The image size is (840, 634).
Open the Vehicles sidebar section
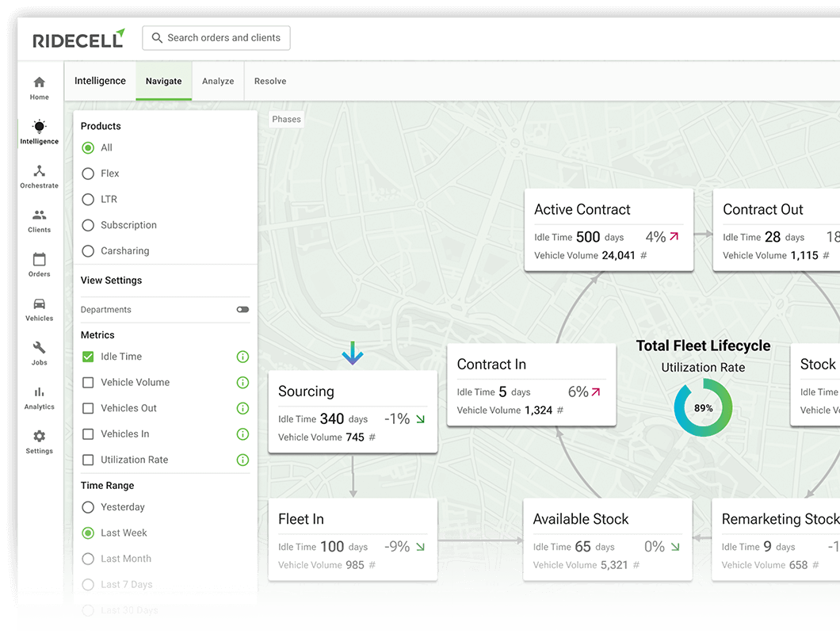[x=39, y=309]
